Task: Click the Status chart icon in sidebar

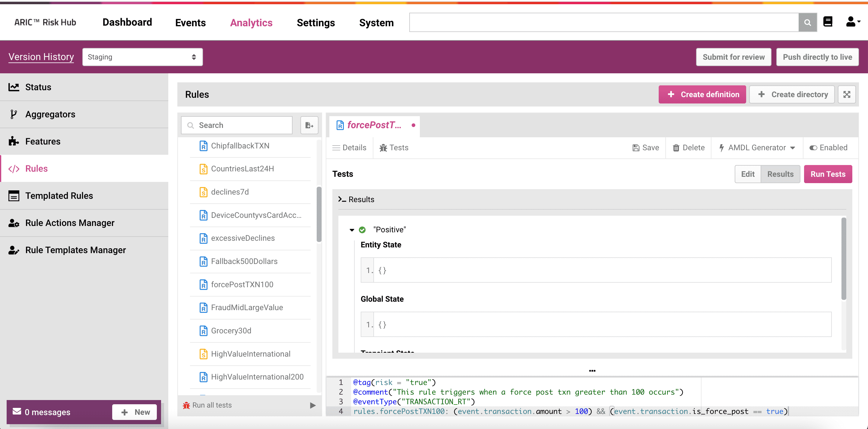Action: click(14, 87)
